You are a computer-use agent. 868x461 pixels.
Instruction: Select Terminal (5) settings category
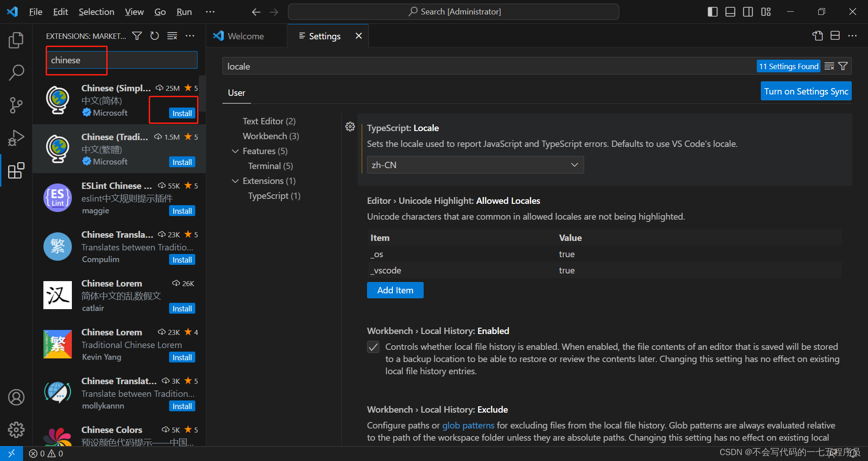click(x=270, y=166)
